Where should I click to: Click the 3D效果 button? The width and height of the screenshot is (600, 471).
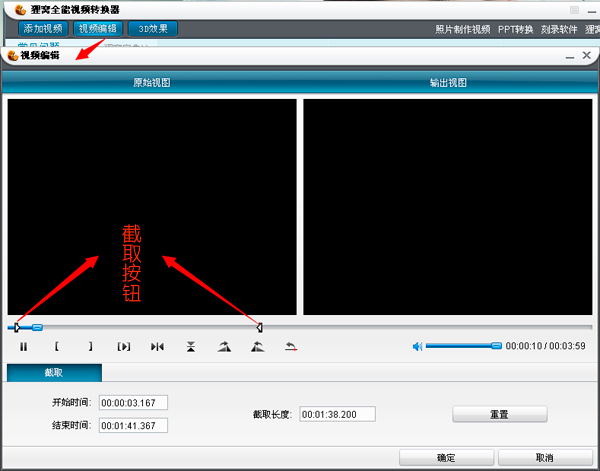(153, 29)
